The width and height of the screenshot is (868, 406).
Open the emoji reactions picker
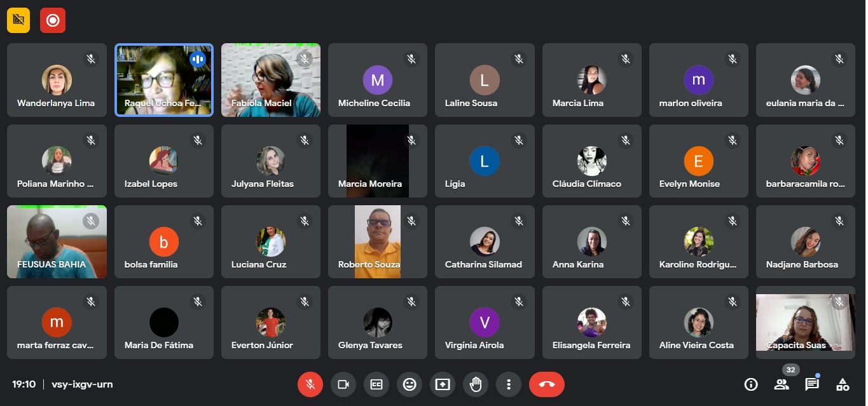point(410,384)
